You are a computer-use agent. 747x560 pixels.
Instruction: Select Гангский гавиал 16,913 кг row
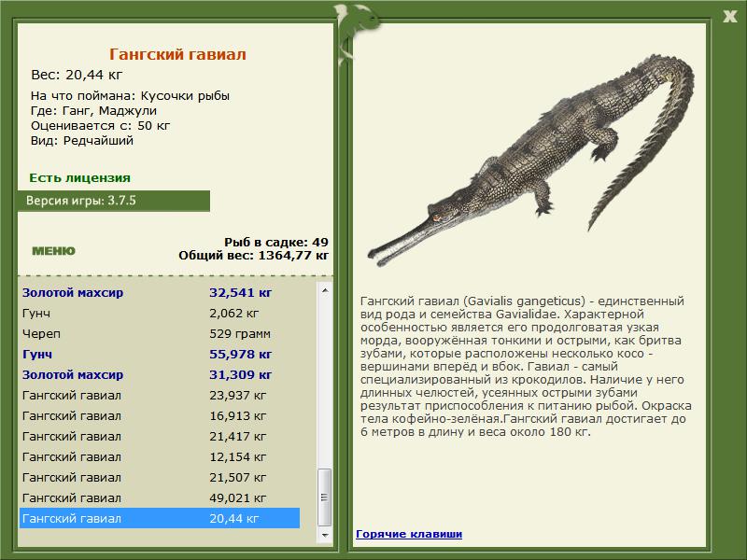(160, 415)
